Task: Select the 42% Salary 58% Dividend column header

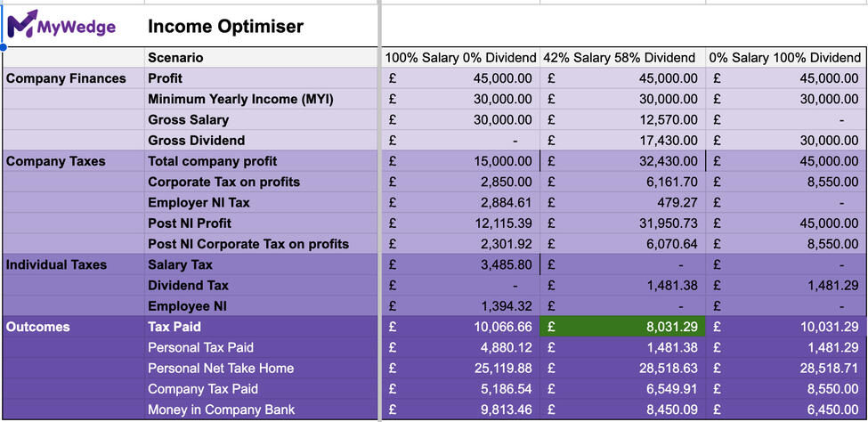Action: [x=622, y=58]
